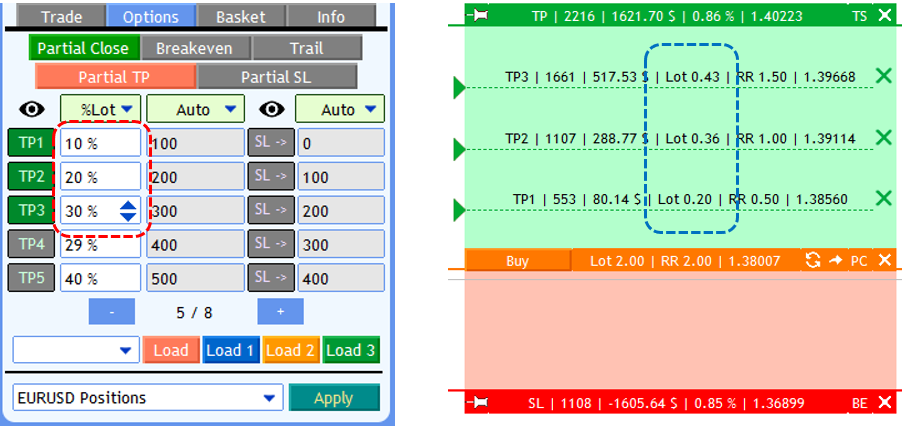Viewport: 902px width, 426px height.
Task: Switch to the Trade tab
Action: click(x=62, y=16)
